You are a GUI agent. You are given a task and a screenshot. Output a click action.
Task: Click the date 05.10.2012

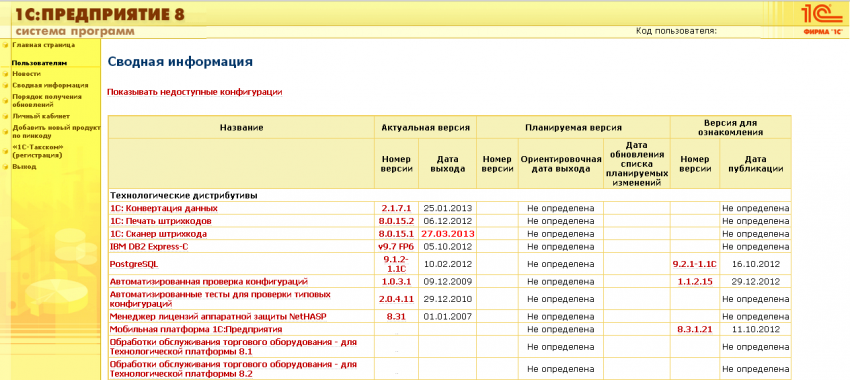(448, 247)
